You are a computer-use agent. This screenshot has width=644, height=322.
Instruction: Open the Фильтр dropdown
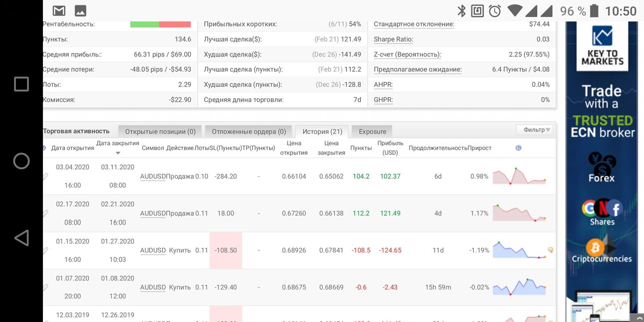pos(534,130)
